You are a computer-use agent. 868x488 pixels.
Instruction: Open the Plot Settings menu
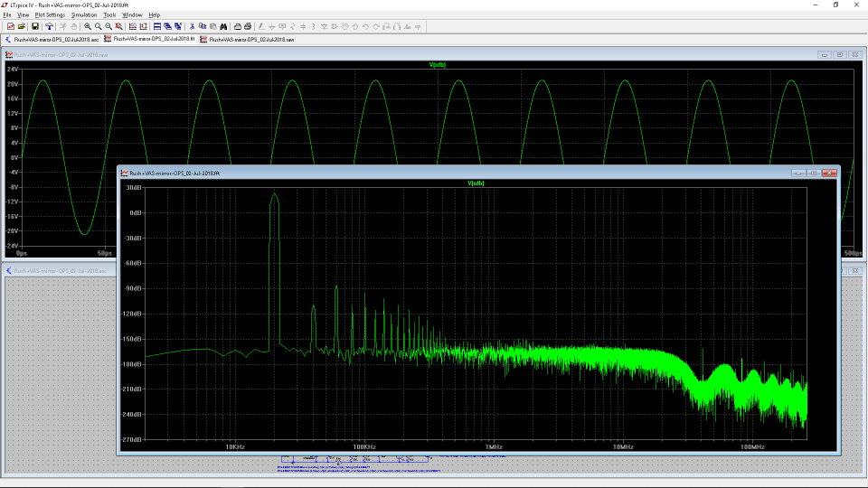pyautogui.click(x=50, y=15)
